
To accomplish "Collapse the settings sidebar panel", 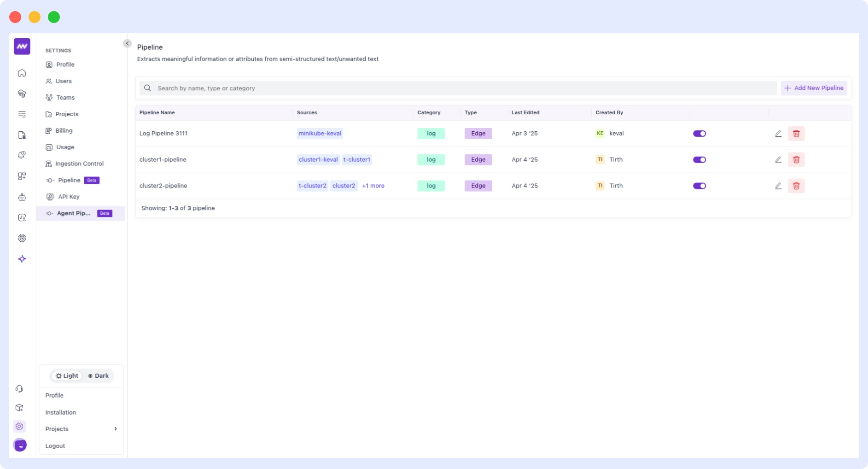I will pos(127,43).
